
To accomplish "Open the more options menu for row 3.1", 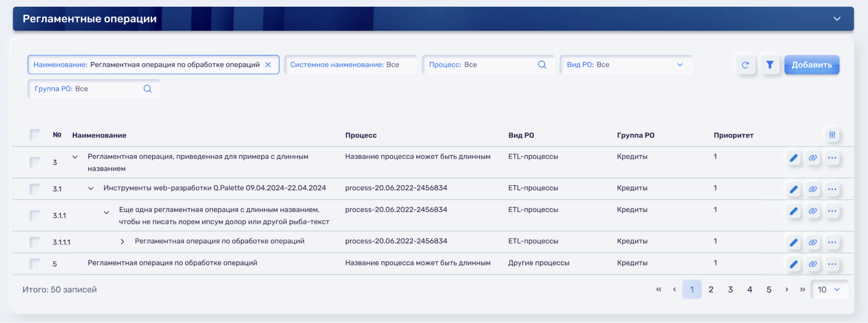I will click(x=832, y=189).
